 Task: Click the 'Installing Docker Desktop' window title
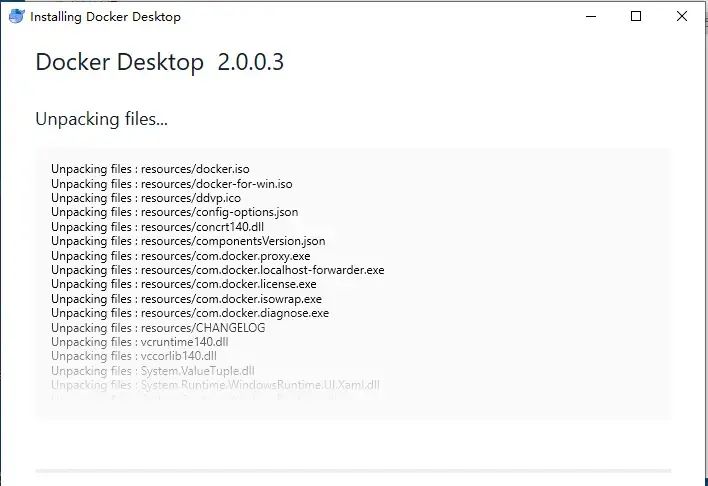105,17
